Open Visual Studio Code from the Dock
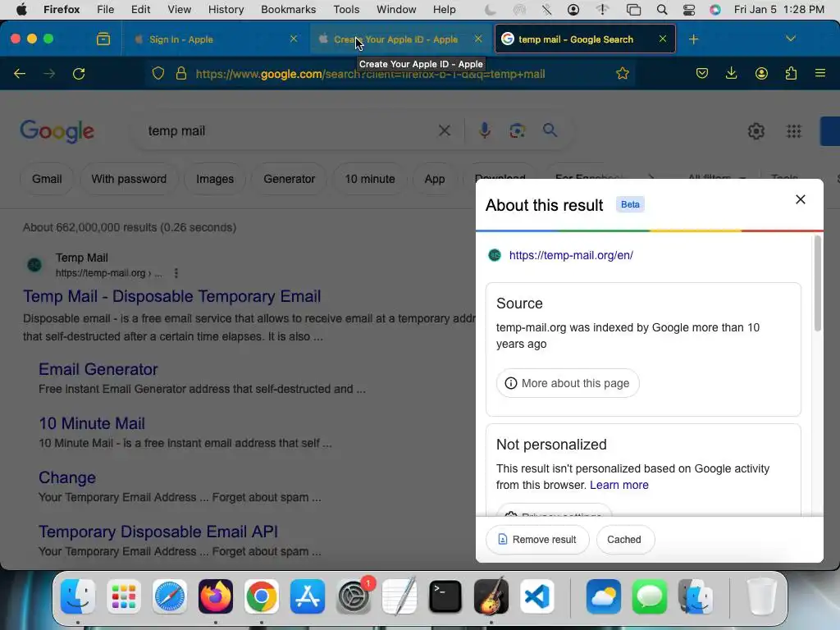 pyautogui.click(x=536, y=596)
